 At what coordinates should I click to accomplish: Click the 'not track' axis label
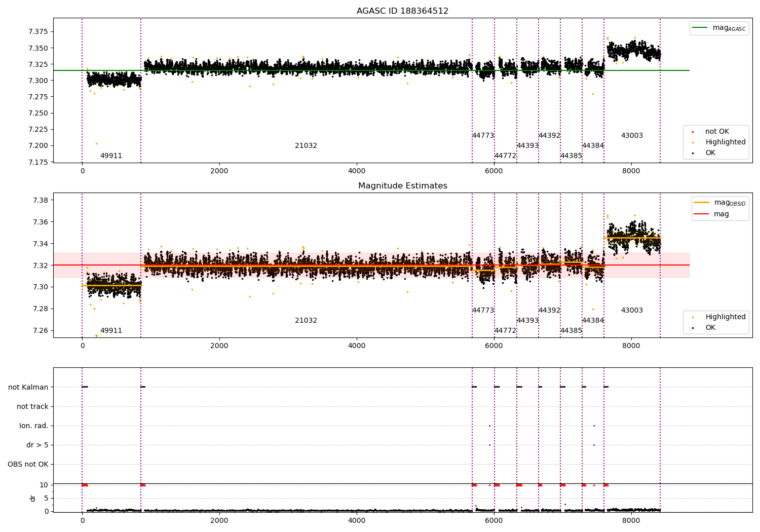tap(32, 407)
